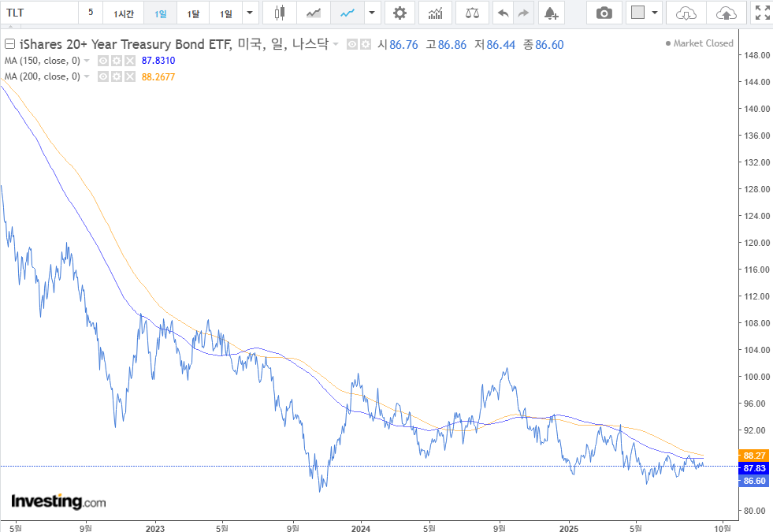
Task: Open iShares symbol title dropdown arrow
Action: pyautogui.click(x=336, y=44)
